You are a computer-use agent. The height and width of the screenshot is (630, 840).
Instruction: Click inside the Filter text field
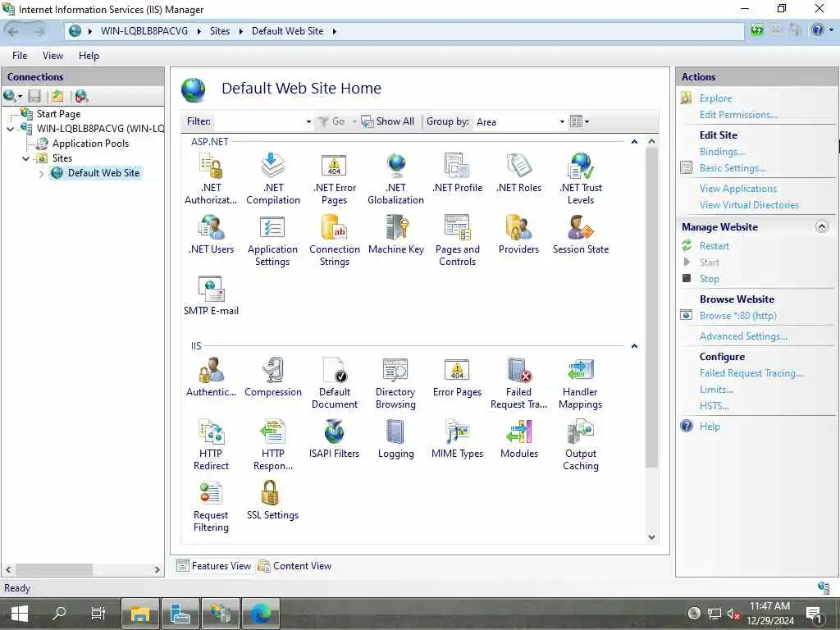click(x=259, y=121)
